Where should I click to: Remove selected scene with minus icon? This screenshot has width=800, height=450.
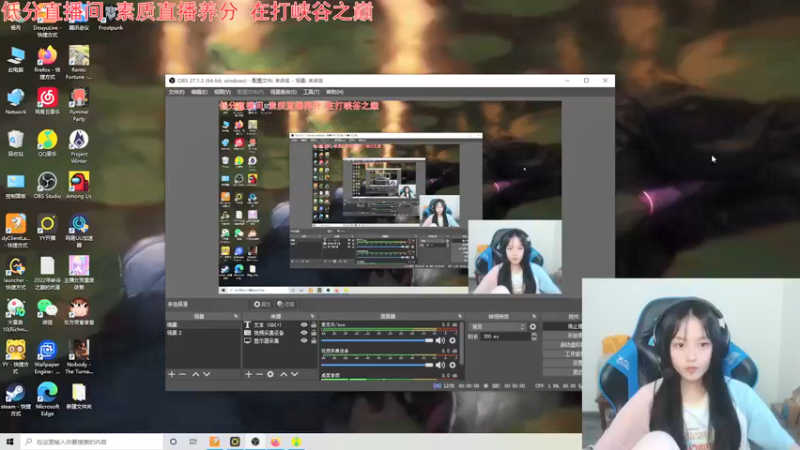[183, 374]
